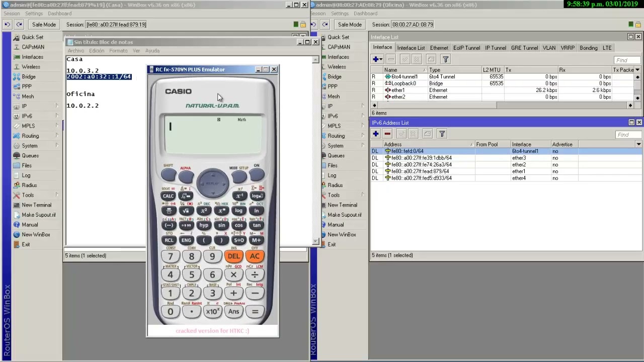This screenshot has width=644, height=362.
Task: Switch to Ethernet tab in Interface List
Action: pos(439,48)
